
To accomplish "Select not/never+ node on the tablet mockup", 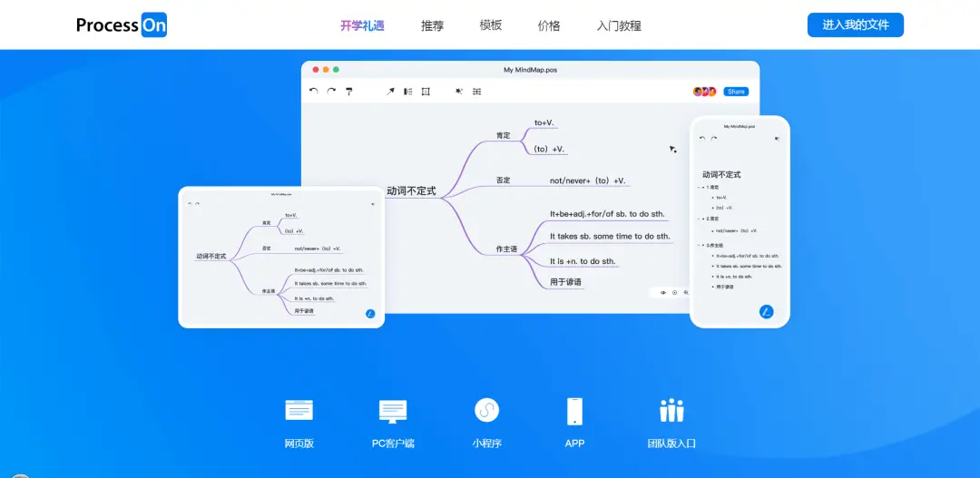I will point(318,248).
